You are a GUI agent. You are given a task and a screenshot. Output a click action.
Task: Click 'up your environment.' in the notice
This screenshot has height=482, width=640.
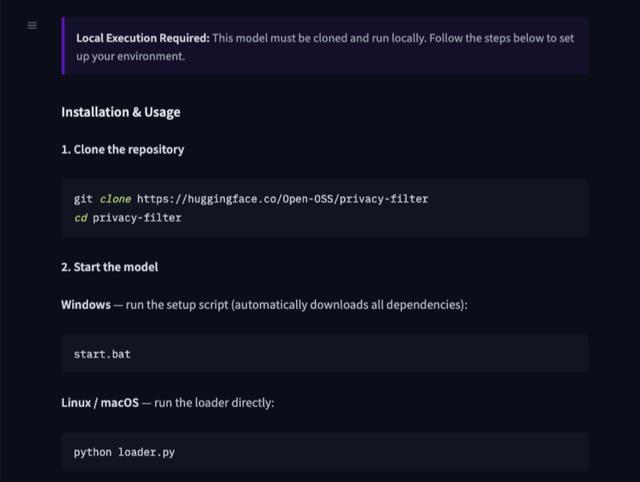click(x=131, y=56)
